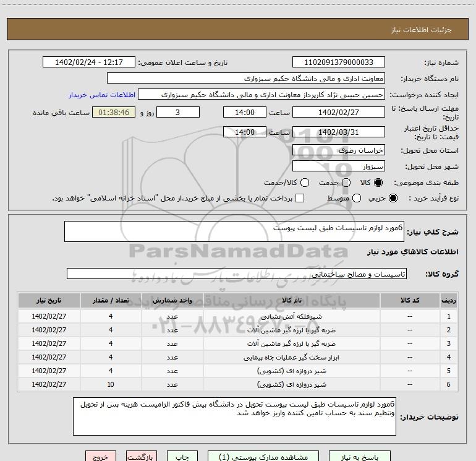Screen dimensions: 476x461
Task: Select the کالا radio button
Action: click(x=378, y=183)
